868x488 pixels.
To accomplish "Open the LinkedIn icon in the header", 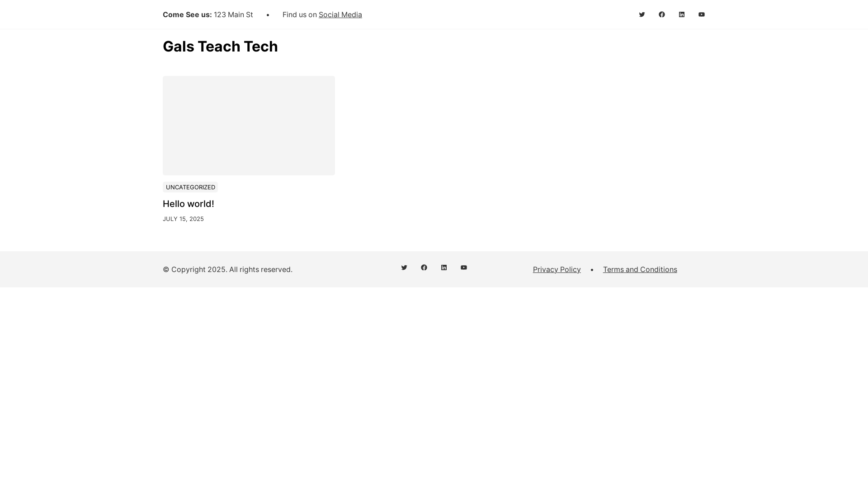I will coord(682,14).
